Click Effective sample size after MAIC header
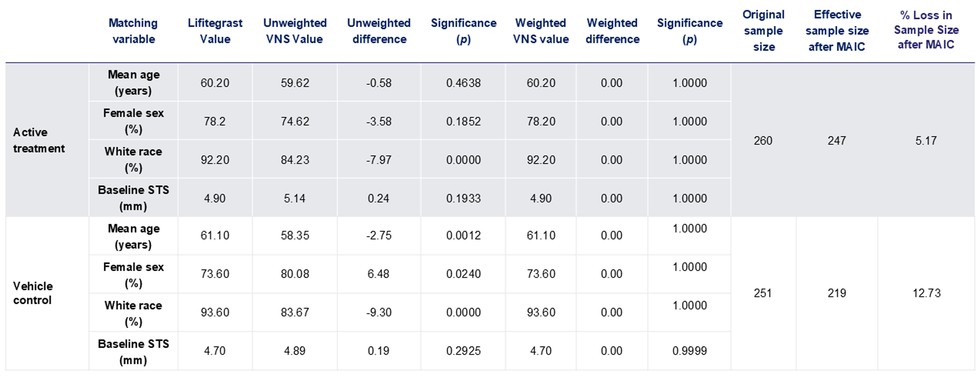This screenshot has height=385, width=980. [837, 31]
